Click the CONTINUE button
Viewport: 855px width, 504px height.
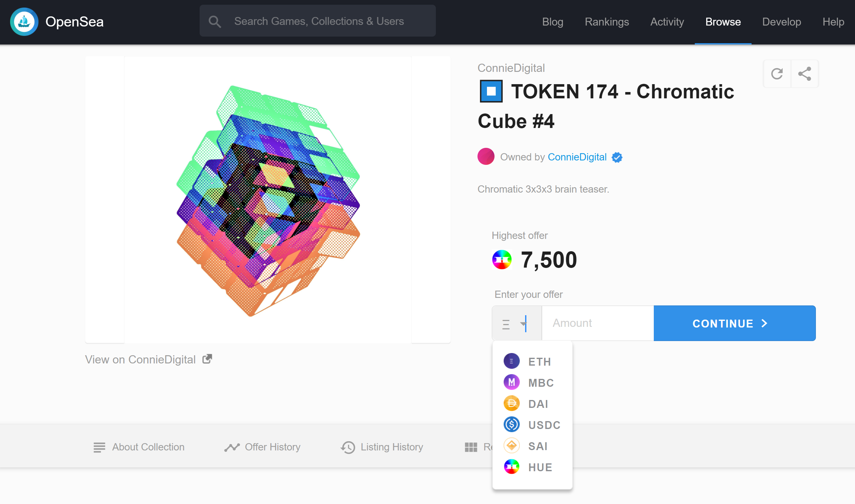(734, 323)
